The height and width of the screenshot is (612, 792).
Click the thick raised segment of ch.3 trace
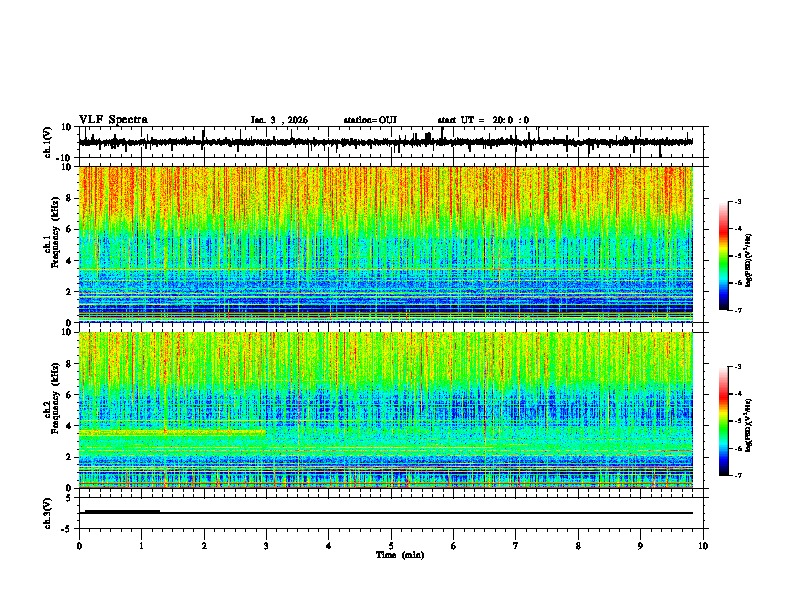coord(122,511)
